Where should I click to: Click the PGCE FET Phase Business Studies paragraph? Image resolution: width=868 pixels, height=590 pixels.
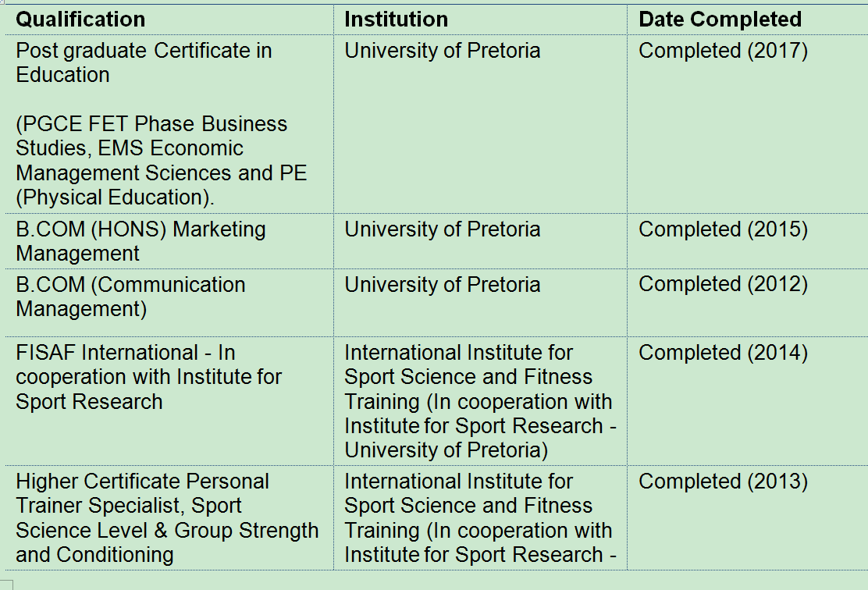[161, 160]
